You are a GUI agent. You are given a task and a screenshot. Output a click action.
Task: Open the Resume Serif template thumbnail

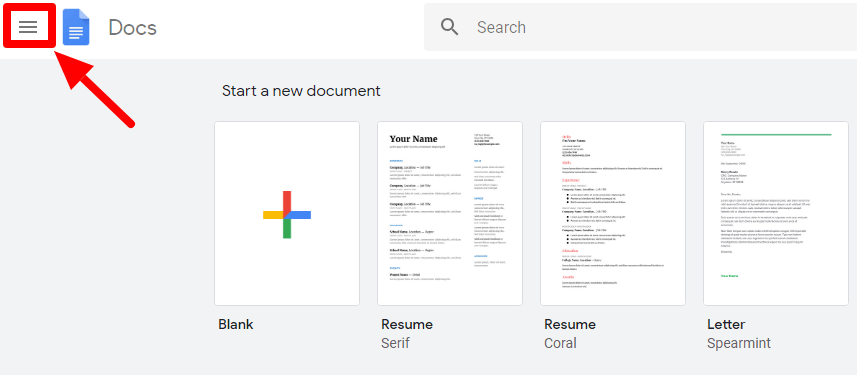450,214
